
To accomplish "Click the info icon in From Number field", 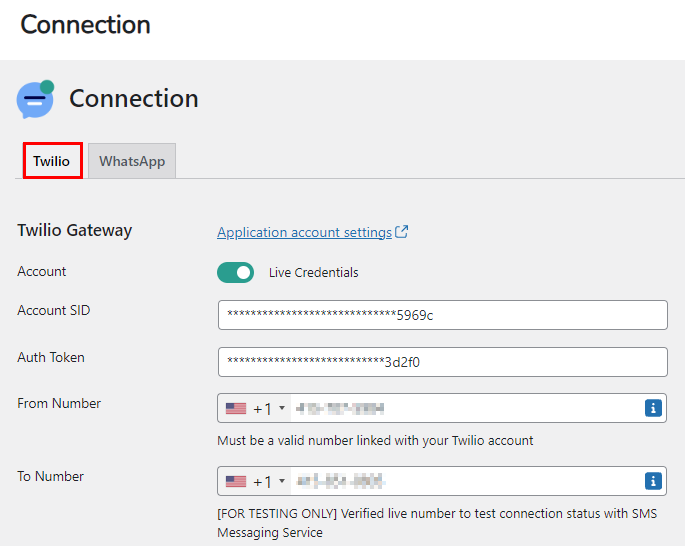I will pos(653,408).
